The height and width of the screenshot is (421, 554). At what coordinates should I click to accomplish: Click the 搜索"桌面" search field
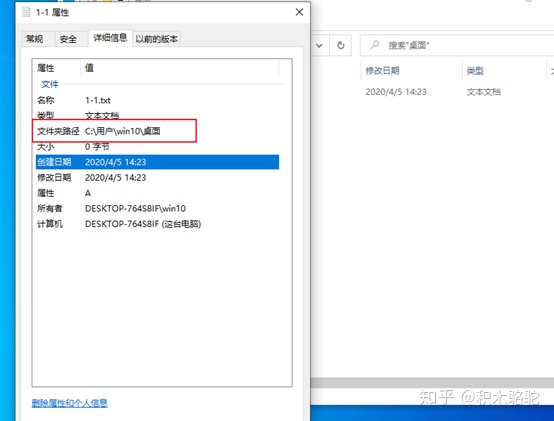(x=457, y=45)
